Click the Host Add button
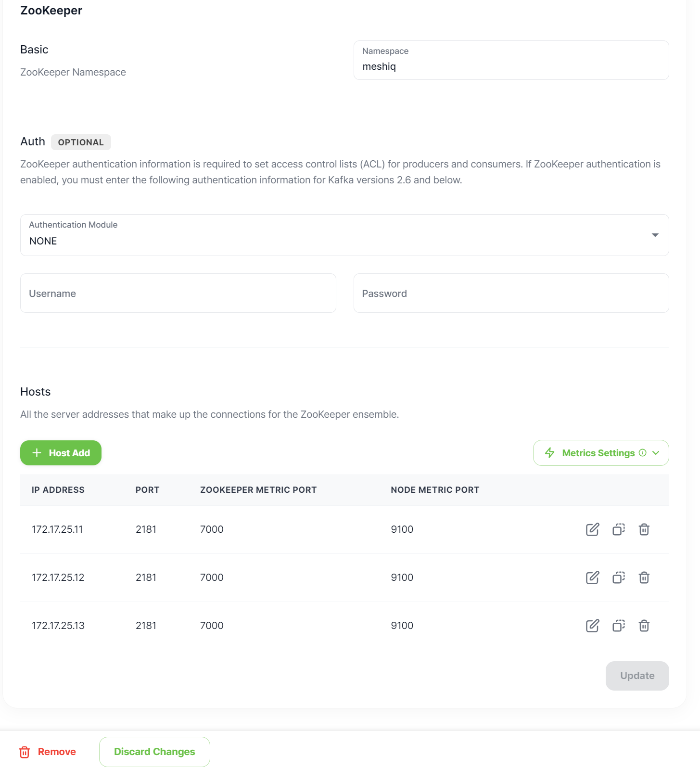 coord(61,453)
